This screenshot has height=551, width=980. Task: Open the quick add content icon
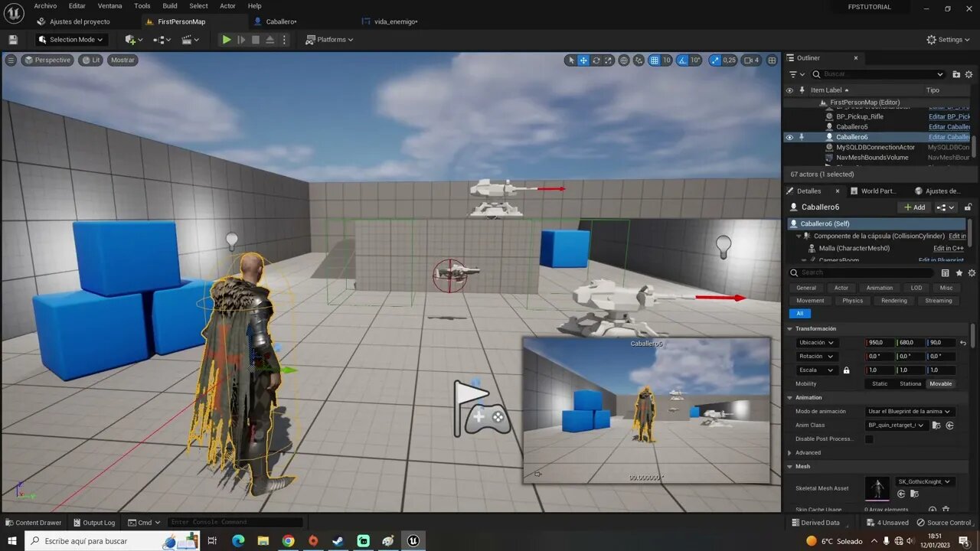[x=133, y=40]
